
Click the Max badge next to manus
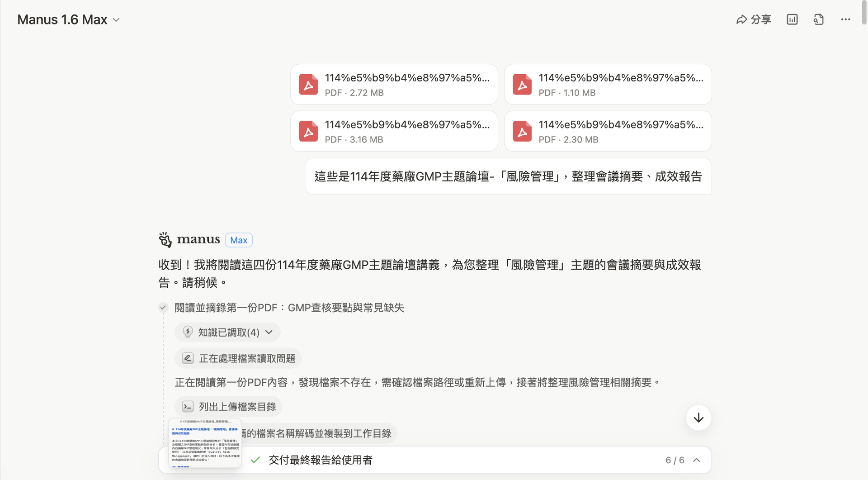(x=239, y=240)
